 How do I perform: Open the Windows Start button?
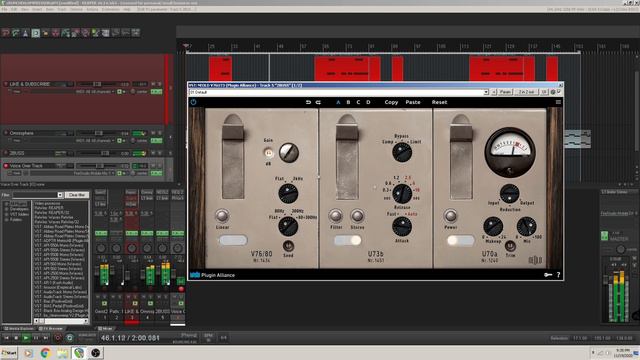pos(9,353)
